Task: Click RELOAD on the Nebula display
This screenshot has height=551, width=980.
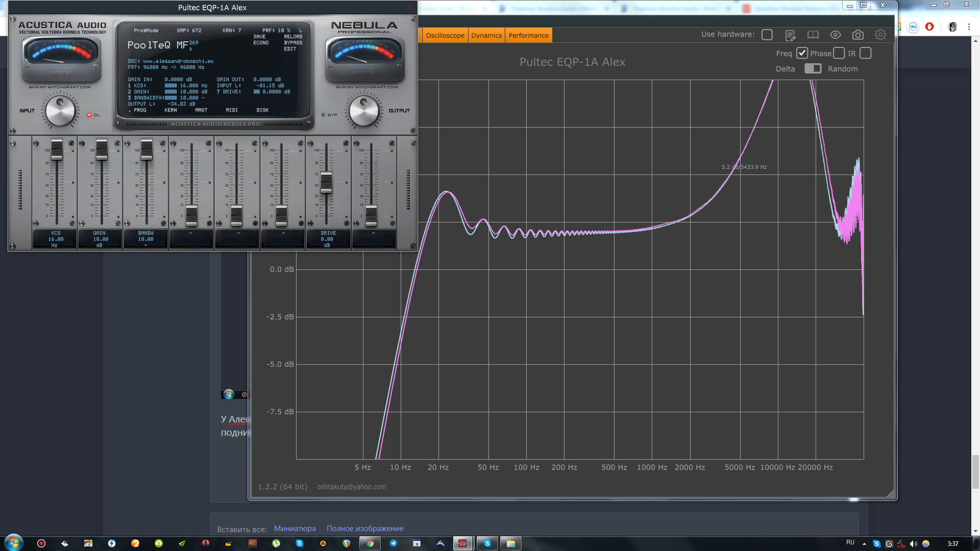Action: [x=293, y=37]
